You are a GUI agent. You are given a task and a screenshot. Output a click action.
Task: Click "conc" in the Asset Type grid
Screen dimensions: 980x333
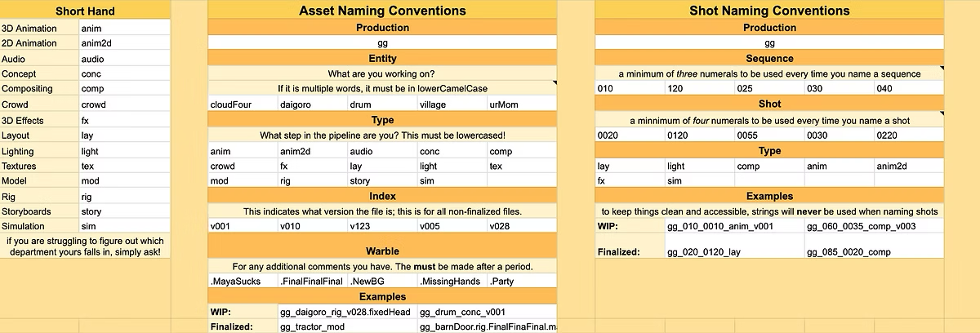[452, 151]
